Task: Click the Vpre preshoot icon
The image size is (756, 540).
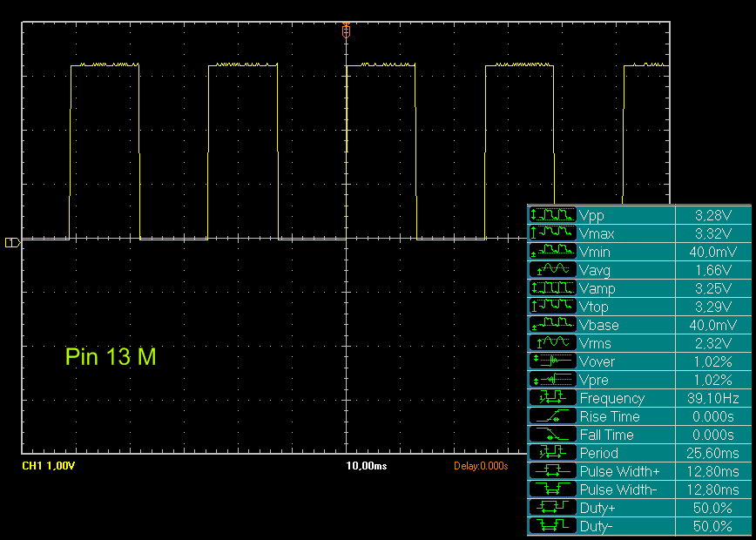Action: pyautogui.click(x=552, y=380)
